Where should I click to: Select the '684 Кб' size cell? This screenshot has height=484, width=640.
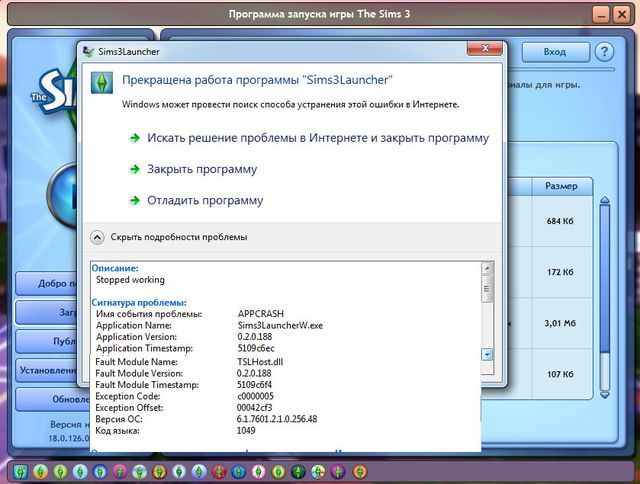pyautogui.click(x=560, y=221)
